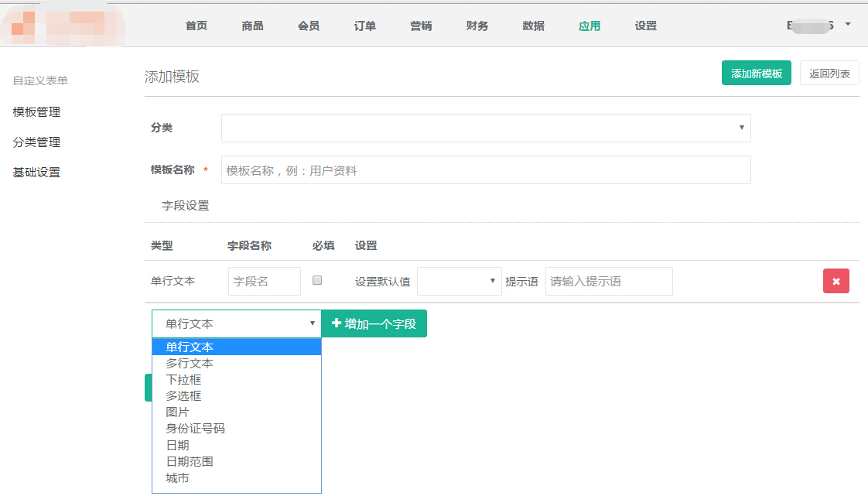Select 多选框 field type option
The height and width of the screenshot is (496, 868).
point(184,396)
